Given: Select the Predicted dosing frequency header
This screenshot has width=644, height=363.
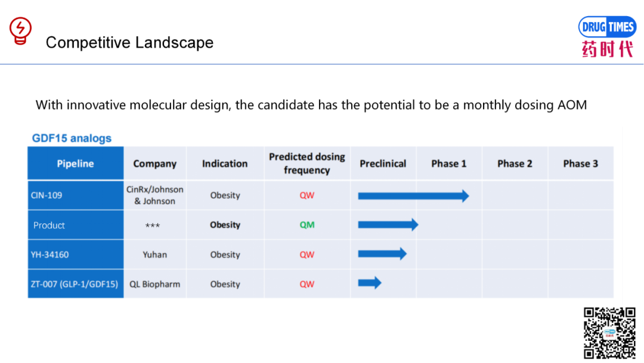Looking at the screenshot, I should point(307,163).
